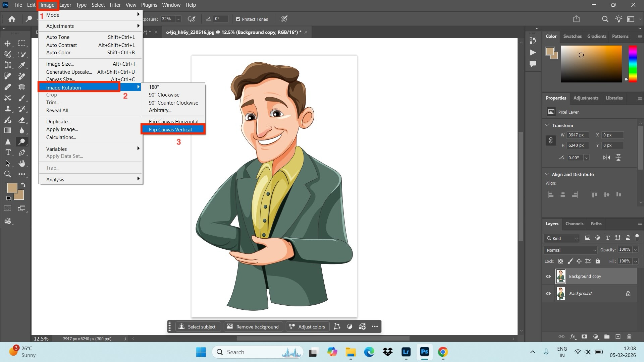Select the Clone Stamp tool
The image size is (644, 362).
point(8,109)
